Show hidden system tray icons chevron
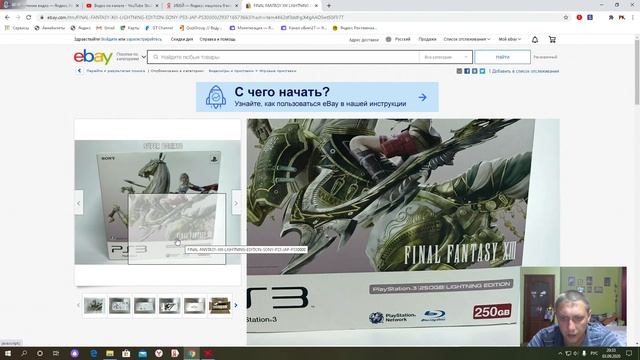This screenshot has height=360, width=640. pyautogui.click(x=560, y=353)
